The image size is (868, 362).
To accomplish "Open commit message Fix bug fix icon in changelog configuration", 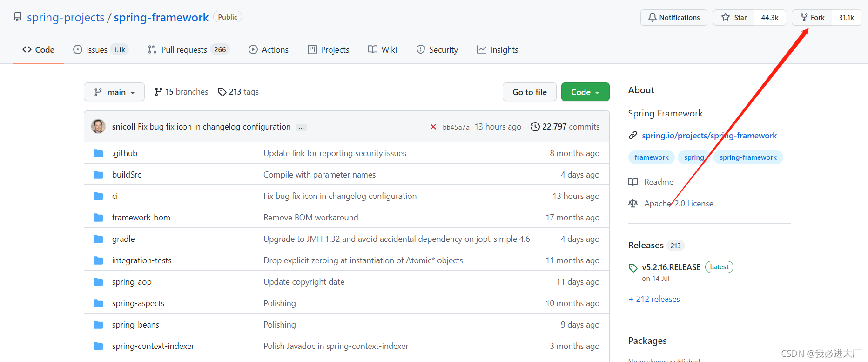I will tap(214, 127).
